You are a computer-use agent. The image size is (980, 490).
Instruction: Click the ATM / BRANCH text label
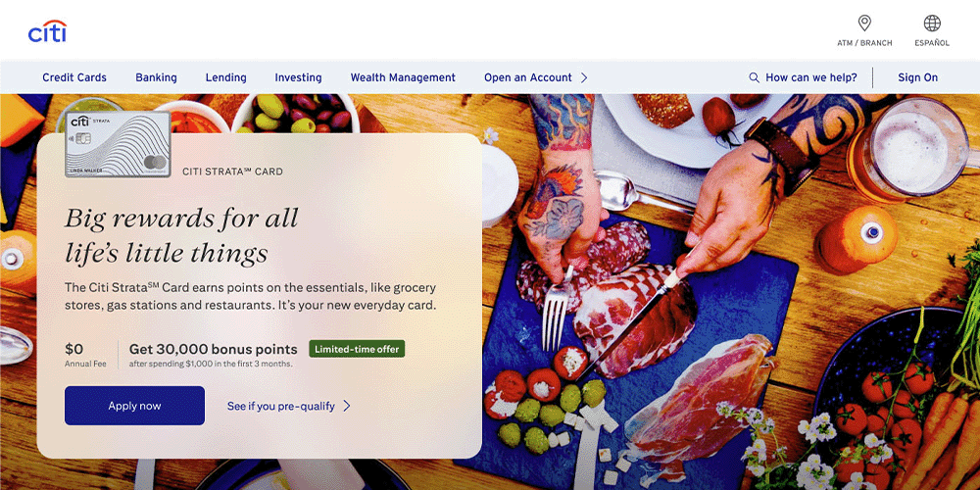[x=864, y=43]
